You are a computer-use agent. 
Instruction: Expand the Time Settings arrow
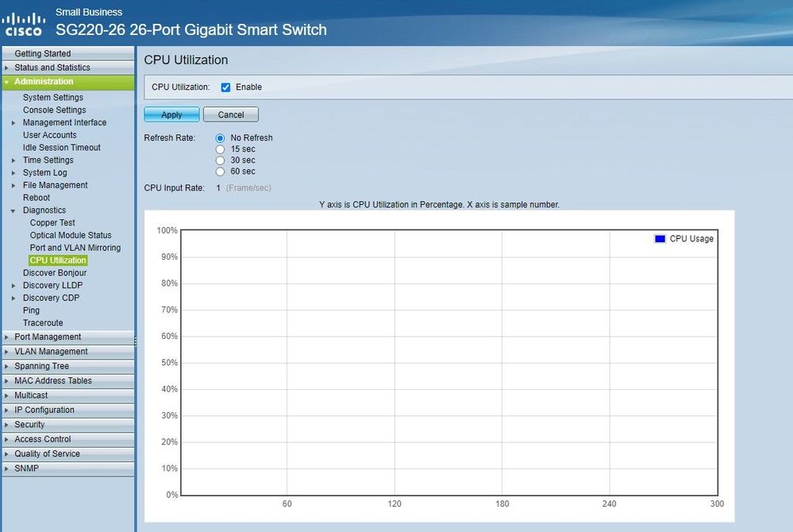[x=13, y=160]
